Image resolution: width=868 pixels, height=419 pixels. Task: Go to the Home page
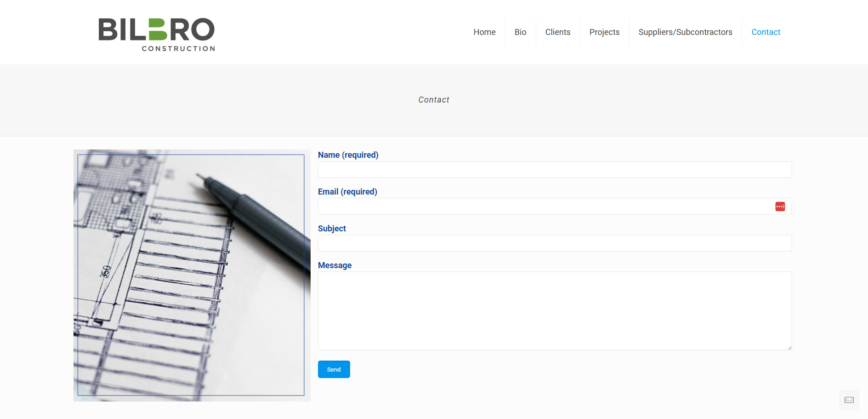(x=484, y=32)
